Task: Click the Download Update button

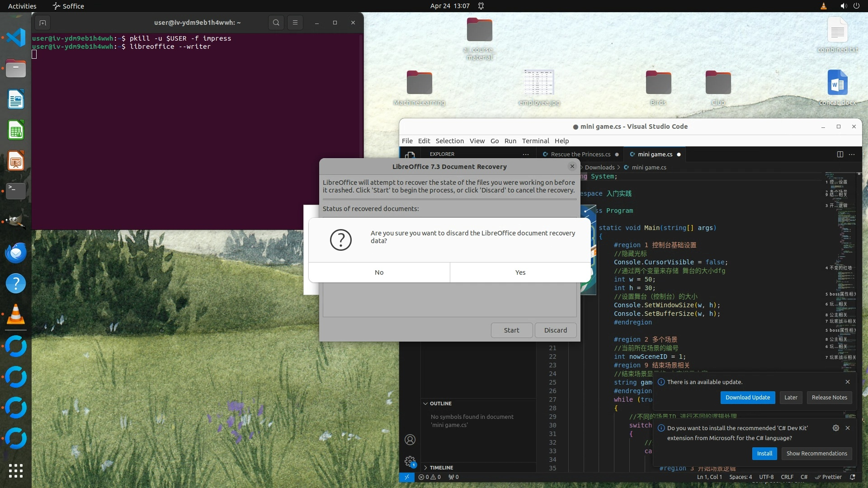Action: (x=747, y=398)
